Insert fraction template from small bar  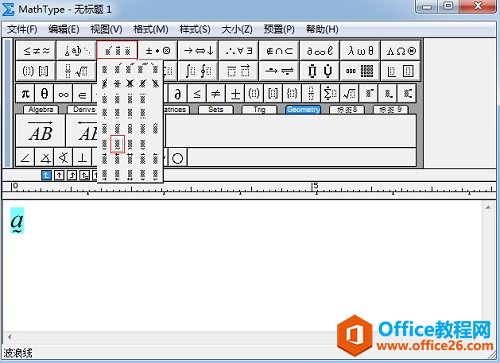coord(311,94)
